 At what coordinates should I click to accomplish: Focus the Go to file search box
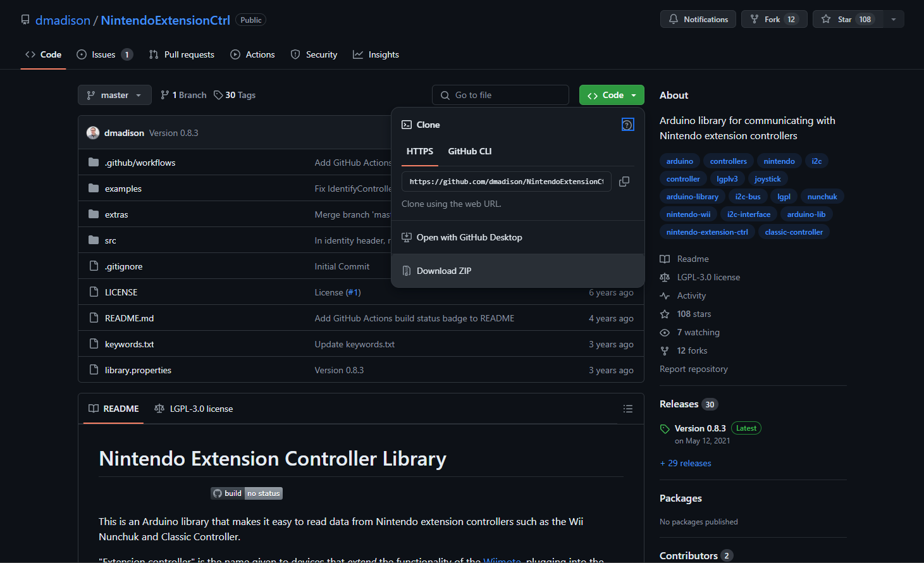500,95
